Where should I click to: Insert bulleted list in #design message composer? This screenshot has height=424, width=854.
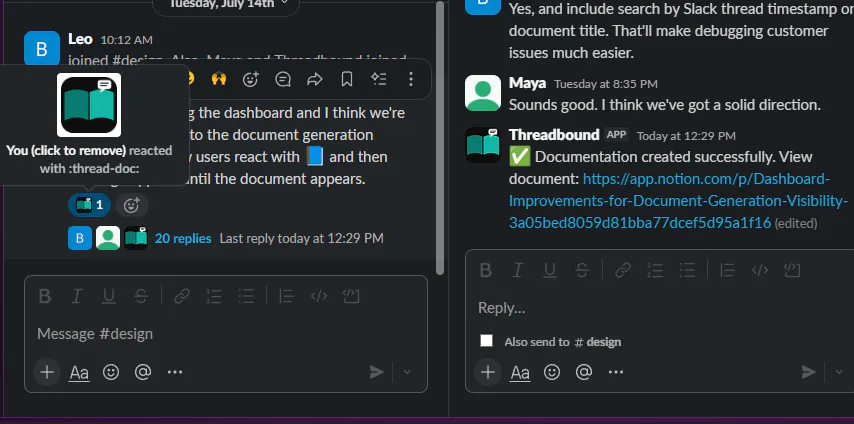pos(246,296)
